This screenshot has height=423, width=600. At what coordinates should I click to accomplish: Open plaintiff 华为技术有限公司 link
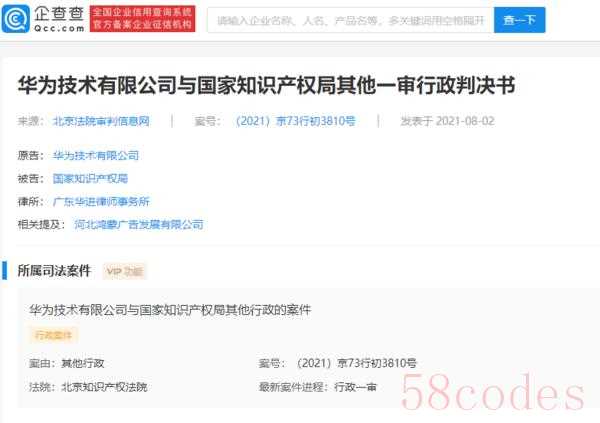96,155
